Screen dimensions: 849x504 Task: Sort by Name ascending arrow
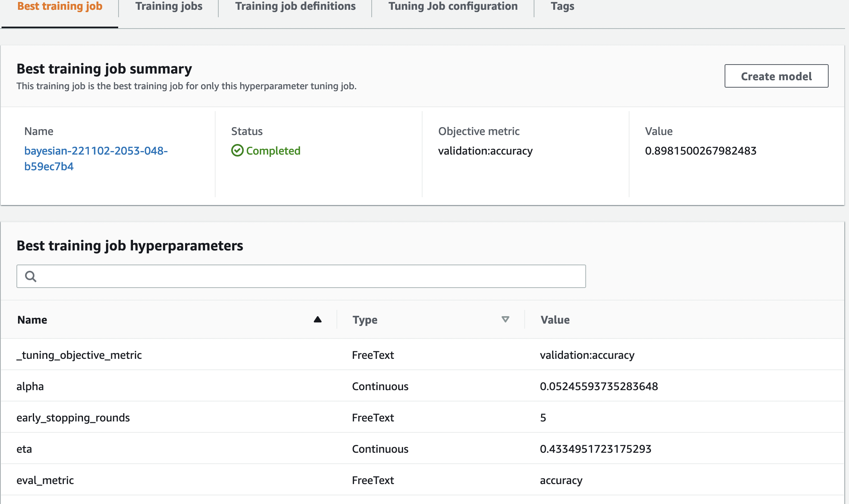click(x=317, y=320)
